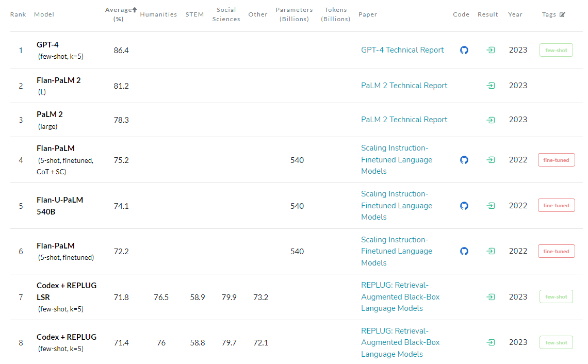Click the 81.2 average score
The image size is (588, 364).
click(121, 86)
